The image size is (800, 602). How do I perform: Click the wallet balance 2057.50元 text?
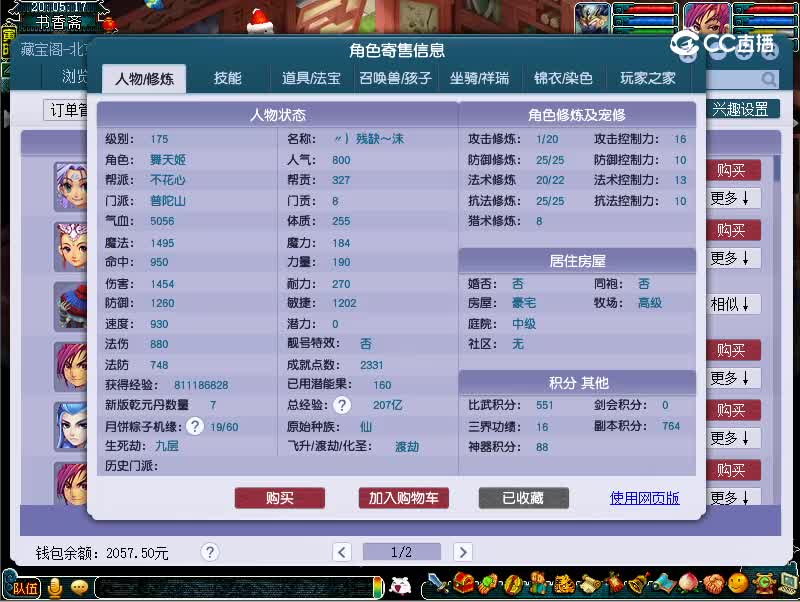pyautogui.click(x=137, y=553)
